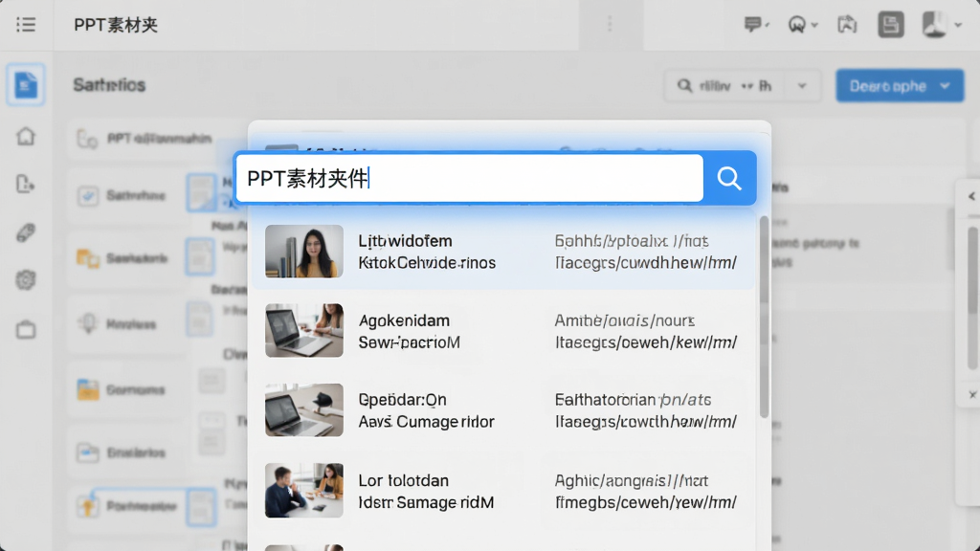Select the Gpebdar:On search result
Screen dimensions: 980x551
click(x=503, y=409)
